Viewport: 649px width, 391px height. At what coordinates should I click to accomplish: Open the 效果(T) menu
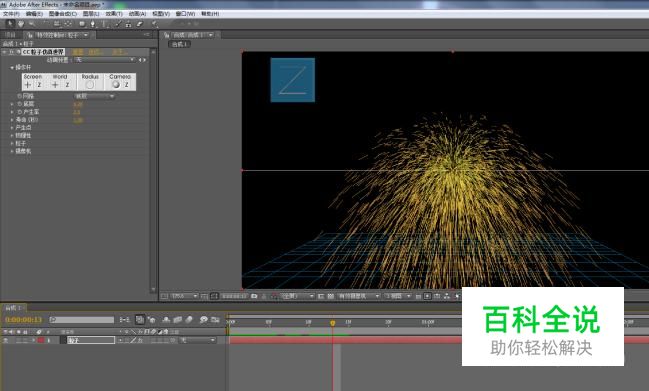click(114, 14)
